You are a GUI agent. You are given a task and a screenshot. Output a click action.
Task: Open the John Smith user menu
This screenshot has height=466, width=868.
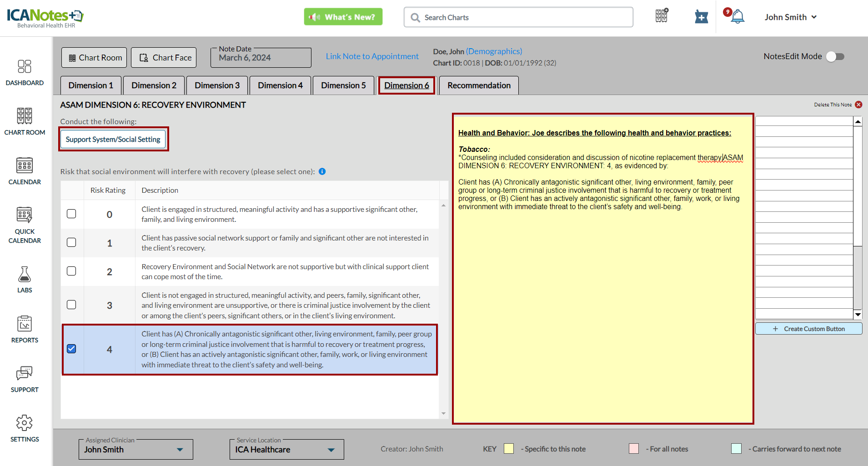(790, 17)
